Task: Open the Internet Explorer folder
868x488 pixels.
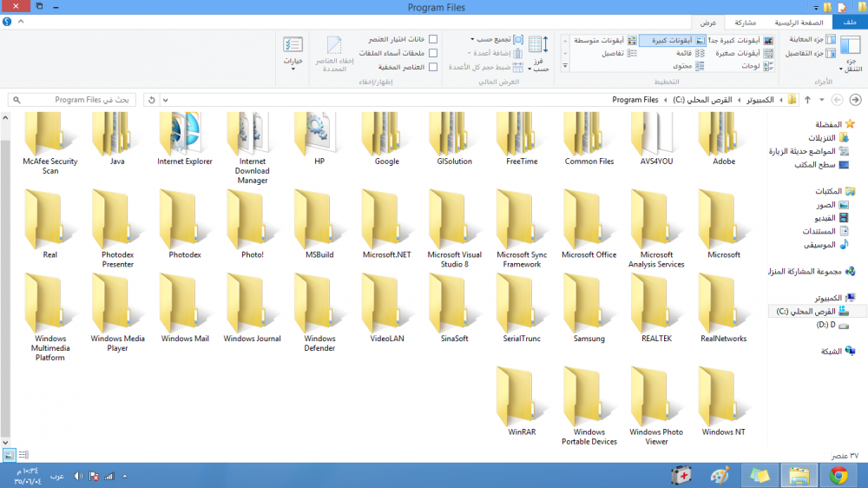Action: pos(185,138)
